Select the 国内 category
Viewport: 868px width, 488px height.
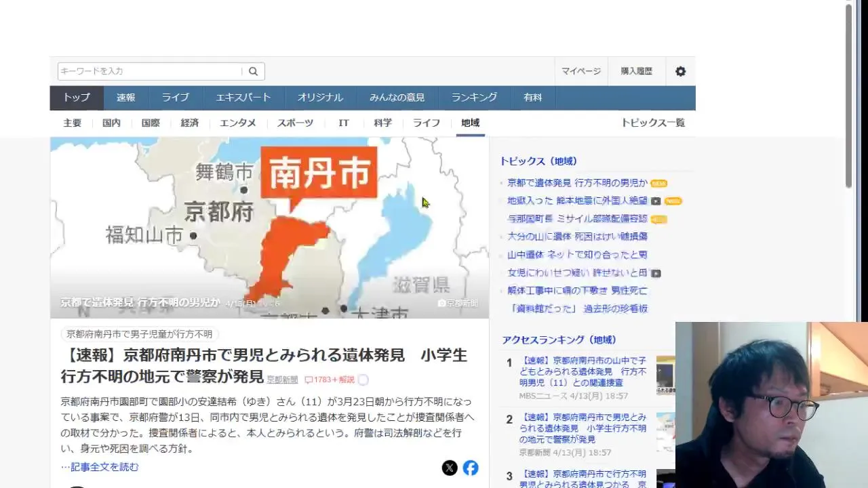(111, 123)
